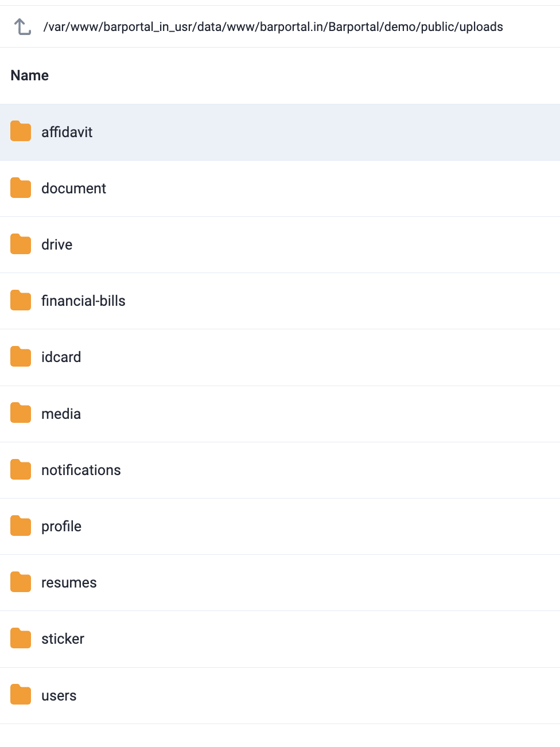The image size is (560, 747).
Task: Open the affidavit folder name
Action: coord(67,132)
